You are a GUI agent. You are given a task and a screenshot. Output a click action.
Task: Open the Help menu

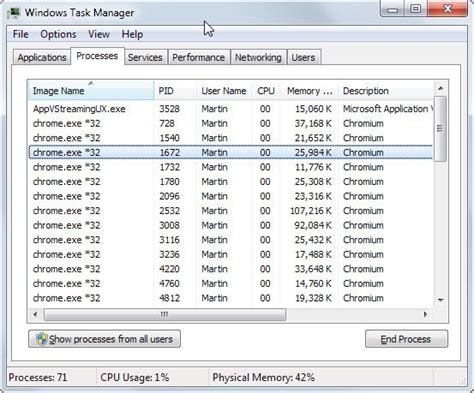point(132,34)
